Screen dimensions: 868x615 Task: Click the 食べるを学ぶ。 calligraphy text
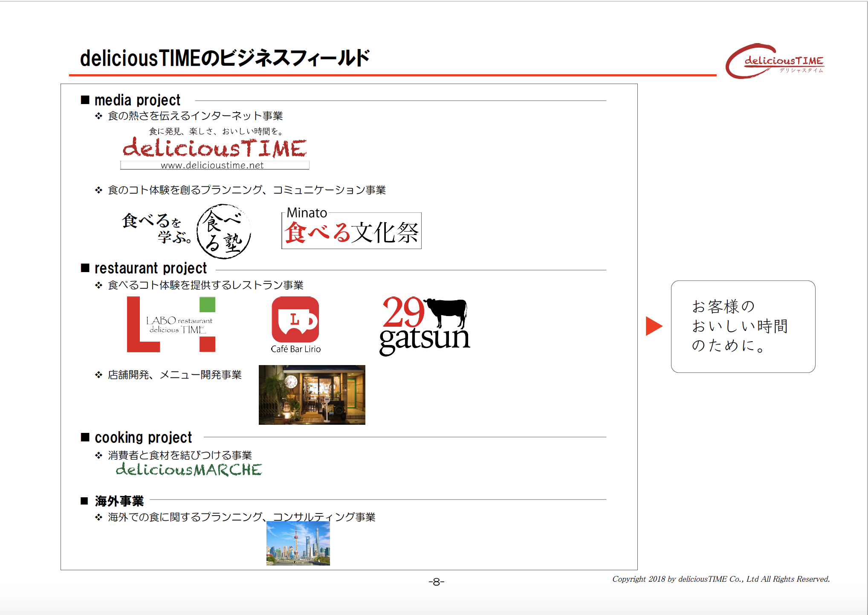[x=156, y=228]
